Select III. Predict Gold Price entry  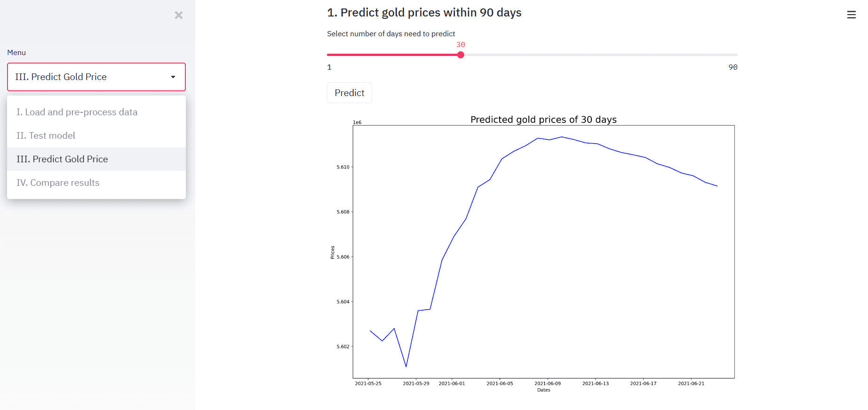[x=62, y=159]
